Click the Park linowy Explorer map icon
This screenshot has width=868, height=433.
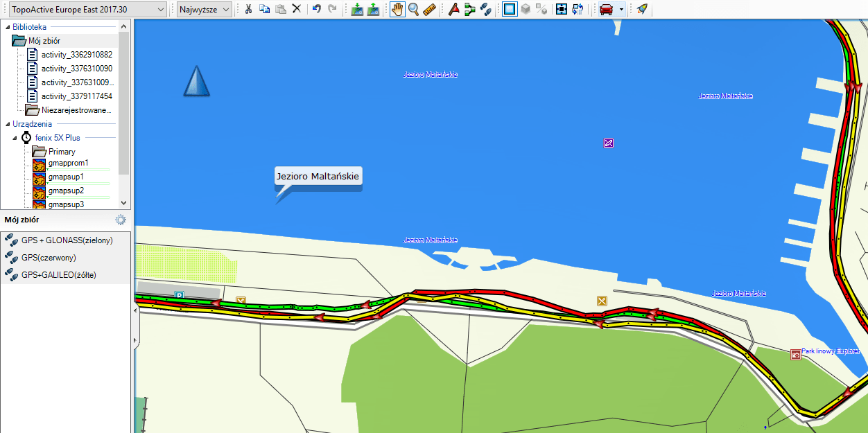[x=796, y=355]
